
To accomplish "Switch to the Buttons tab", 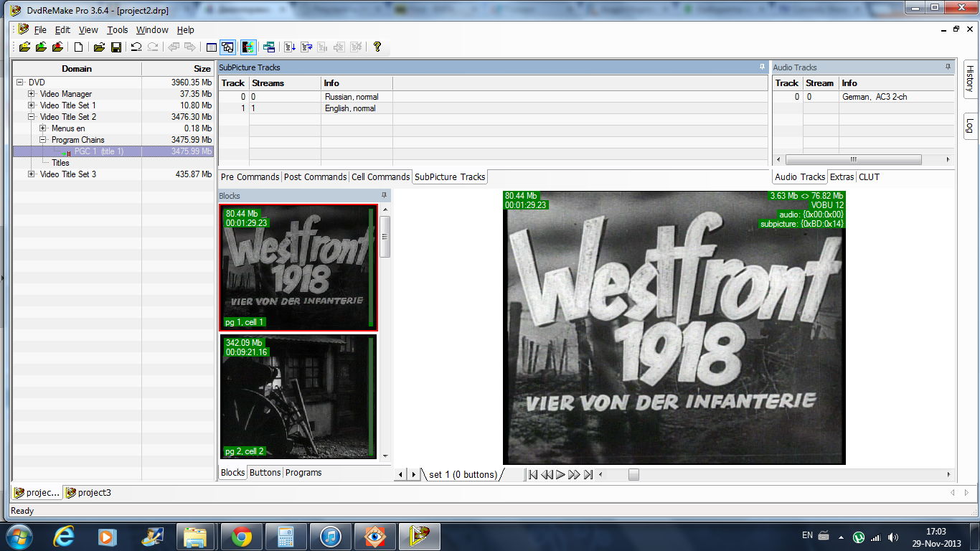I will coord(265,473).
